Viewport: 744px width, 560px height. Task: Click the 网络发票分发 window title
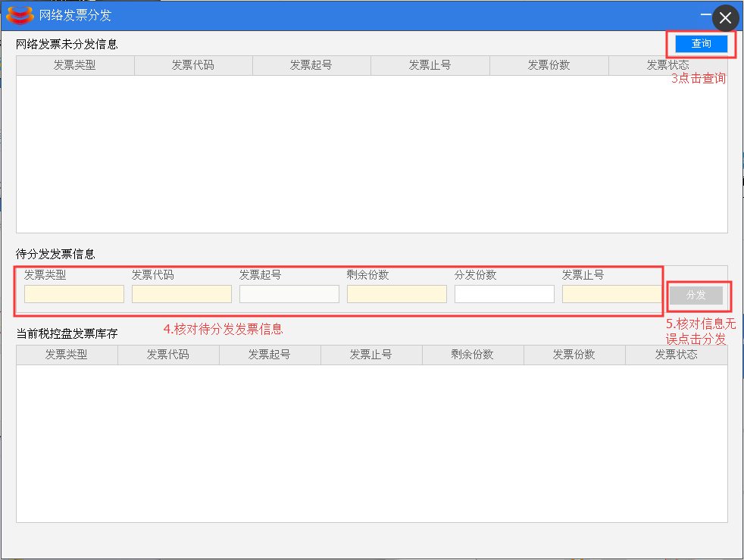75,15
